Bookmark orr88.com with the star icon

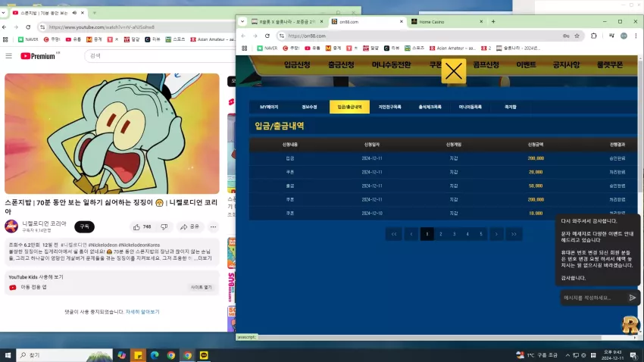point(577,36)
